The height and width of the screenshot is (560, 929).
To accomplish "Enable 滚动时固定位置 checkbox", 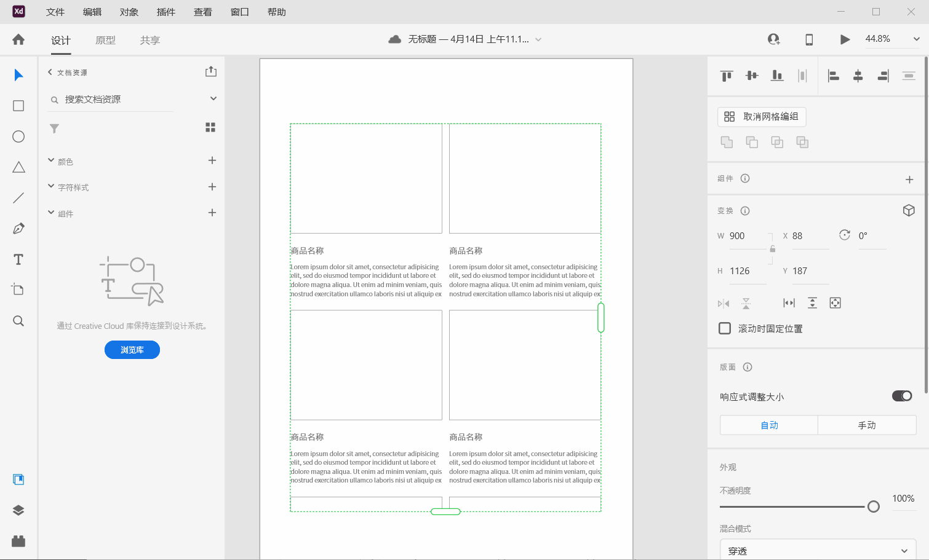I will click(724, 328).
